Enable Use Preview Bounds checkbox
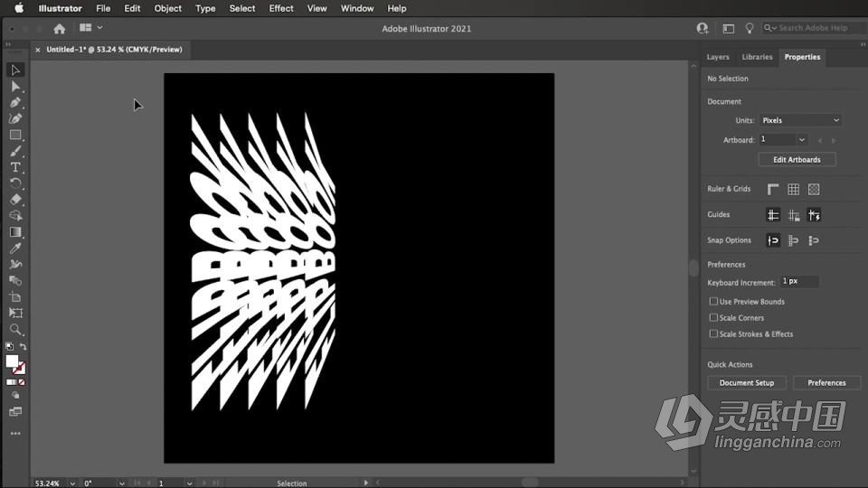The height and width of the screenshot is (488, 868). pos(713,302)
